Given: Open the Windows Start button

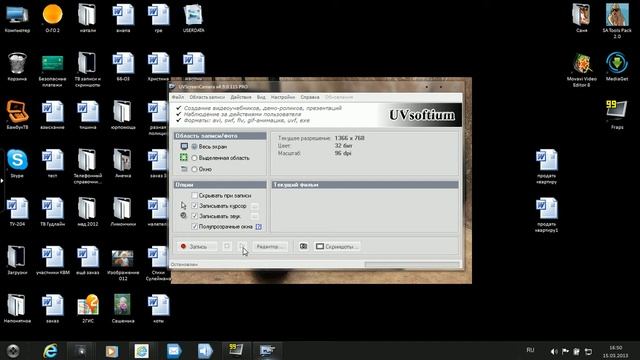Looking at the screenshot, I should coord(13,351).
